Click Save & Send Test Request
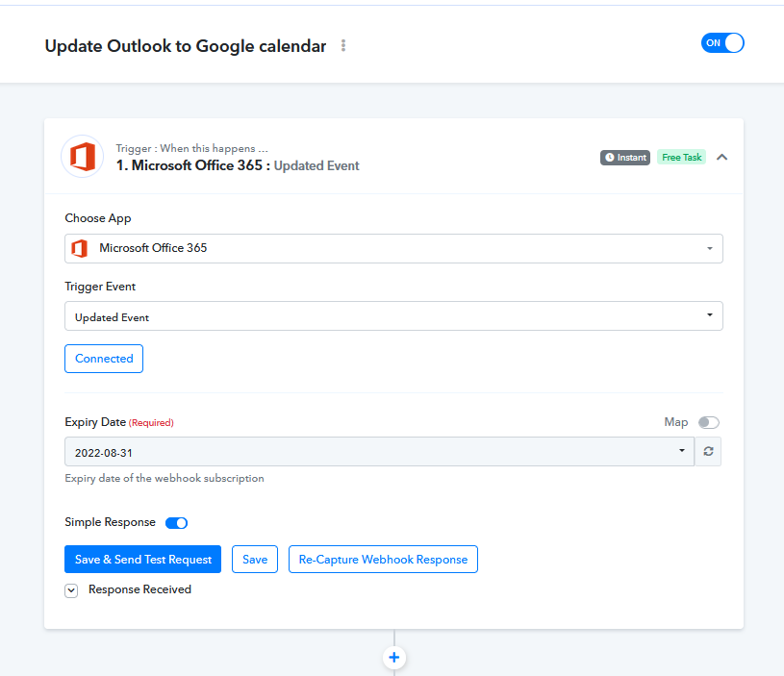 142,559
